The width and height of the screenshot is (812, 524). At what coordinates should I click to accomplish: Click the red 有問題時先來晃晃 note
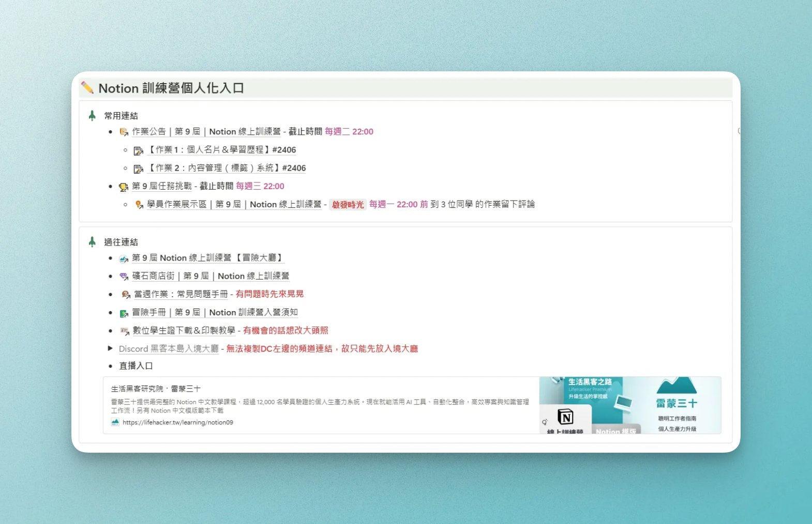pos(270,294)
